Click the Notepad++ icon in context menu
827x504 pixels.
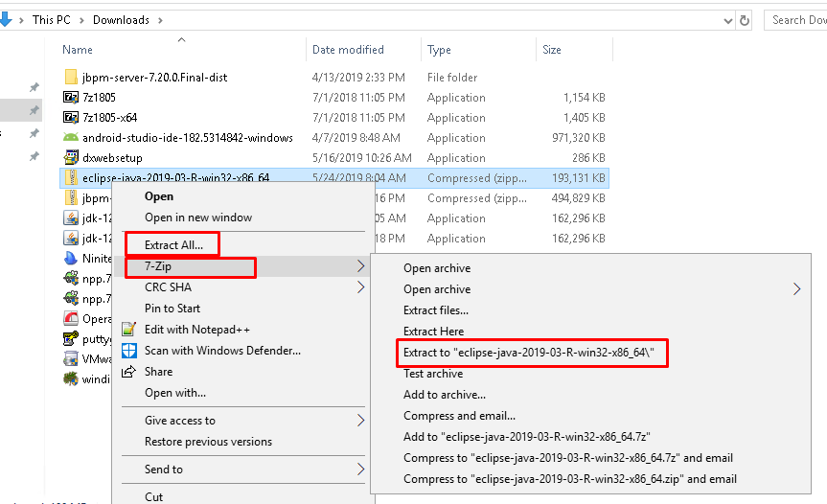[128, 330]
